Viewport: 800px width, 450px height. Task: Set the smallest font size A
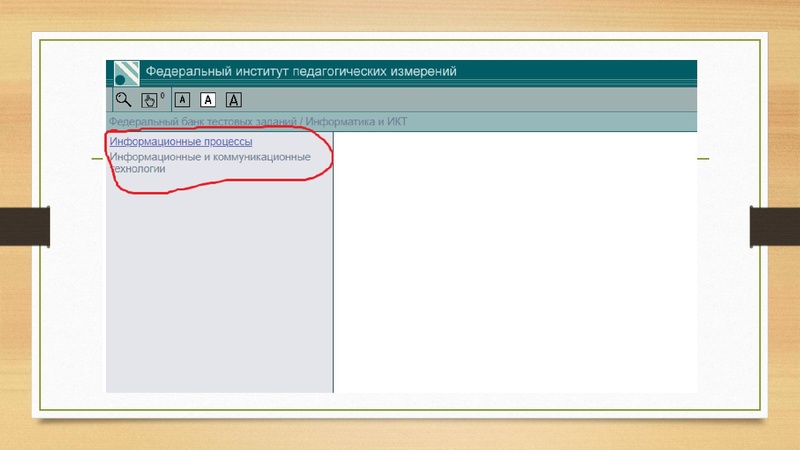point(182,99)
